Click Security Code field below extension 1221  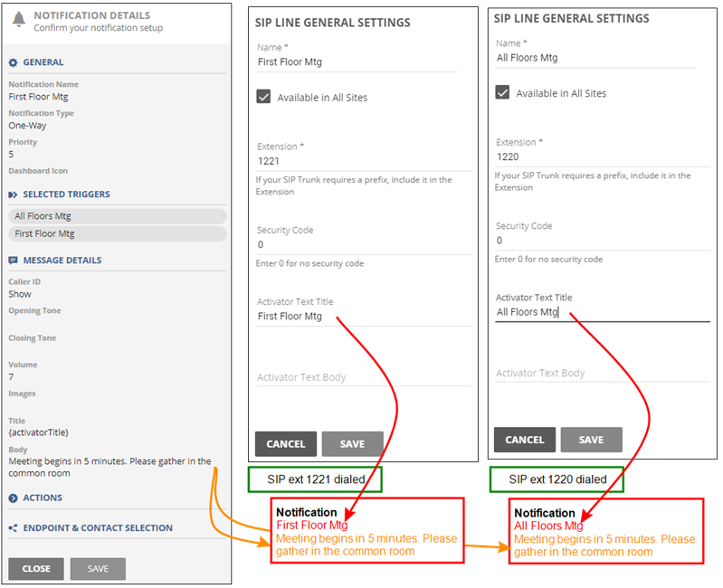364,244
